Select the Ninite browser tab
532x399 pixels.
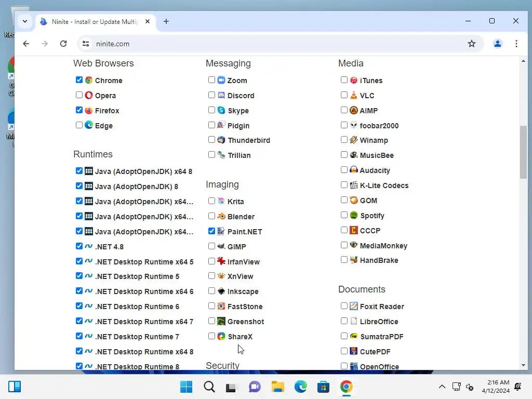[x=95, y=22]
